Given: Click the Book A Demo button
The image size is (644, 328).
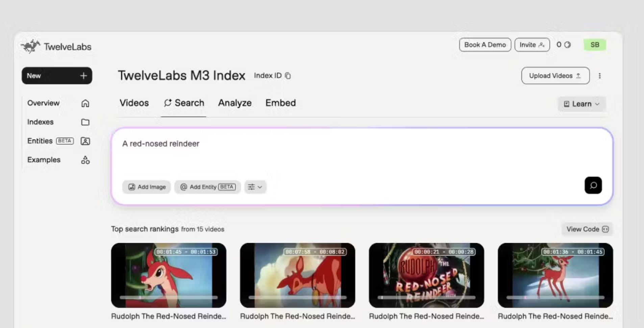Looking at the screenshot, I should 485,45.
